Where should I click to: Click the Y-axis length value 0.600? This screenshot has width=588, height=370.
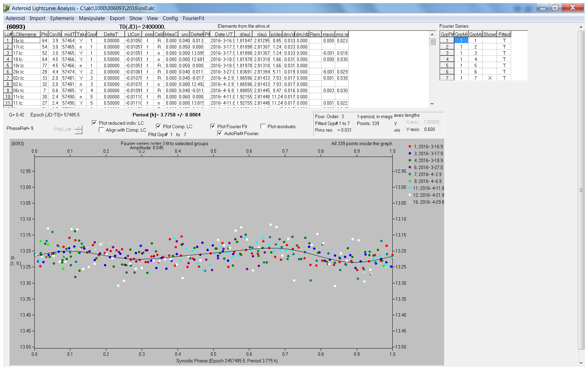coord(429,129)
